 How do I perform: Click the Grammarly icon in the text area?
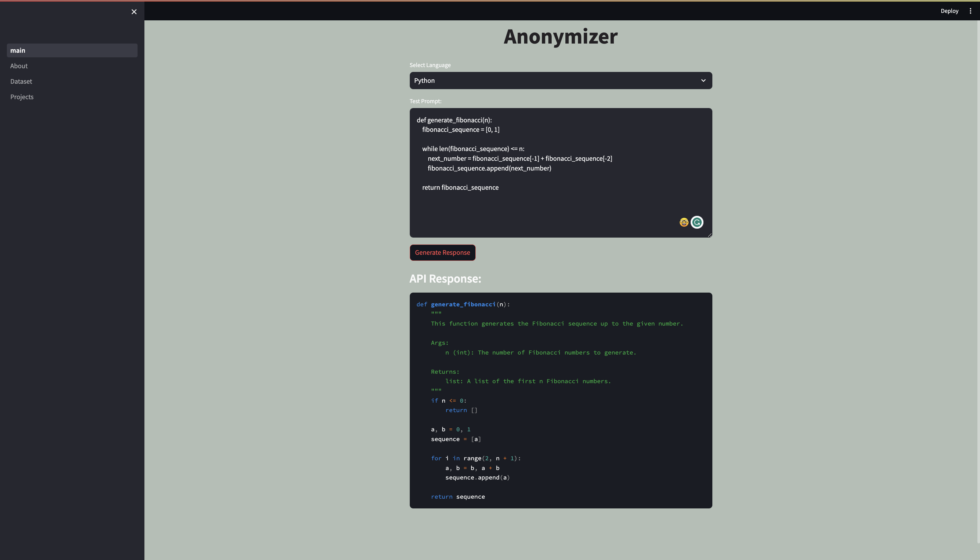tap(697, 222)
